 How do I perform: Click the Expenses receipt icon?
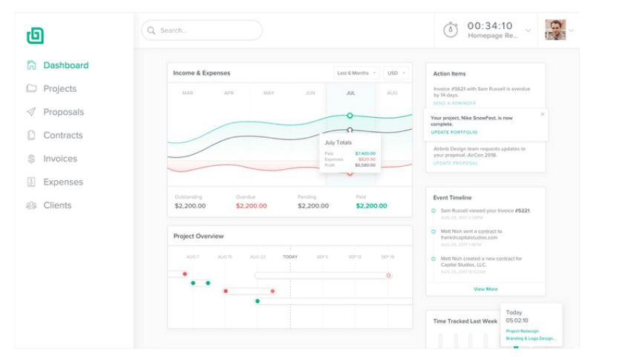point(31,182)
